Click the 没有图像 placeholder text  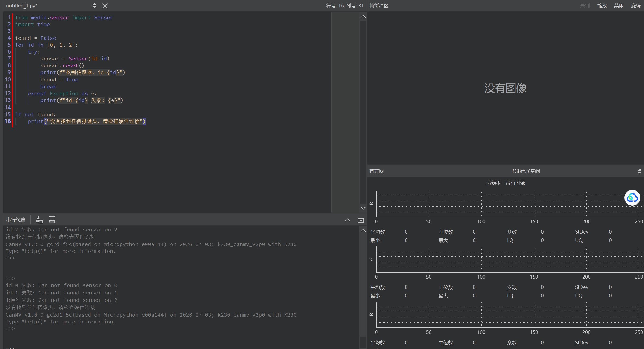point(505,88)
